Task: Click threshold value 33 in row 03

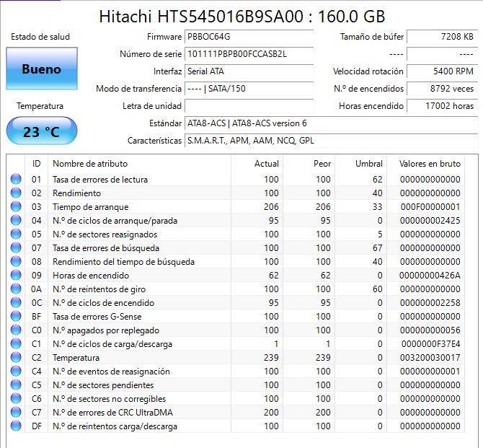Action: (x=377, y=207)
